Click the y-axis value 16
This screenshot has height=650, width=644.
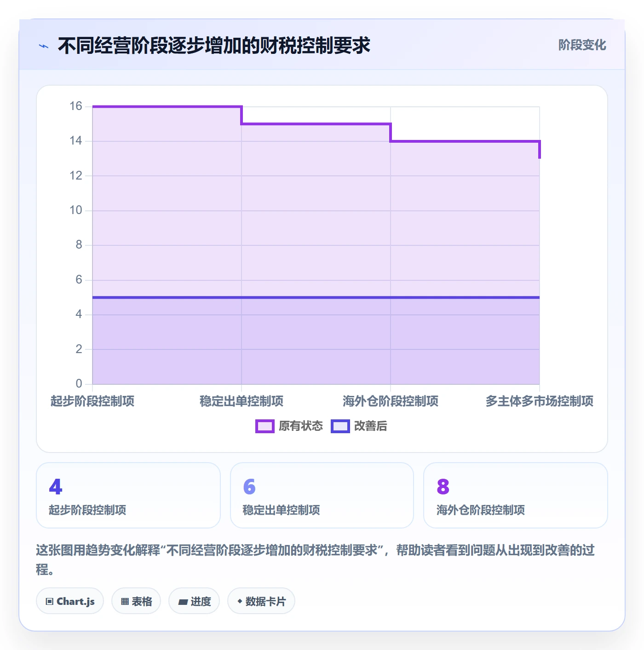pos(76,106)
